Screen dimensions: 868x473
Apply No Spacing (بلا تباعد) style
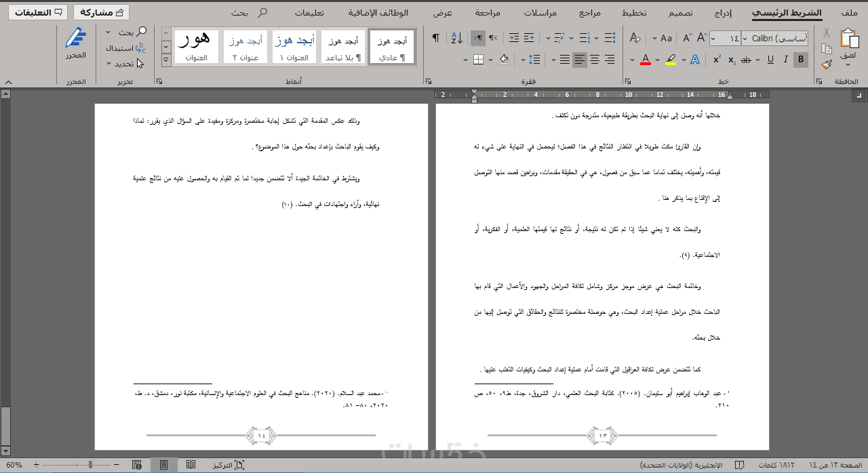point(343,47)
